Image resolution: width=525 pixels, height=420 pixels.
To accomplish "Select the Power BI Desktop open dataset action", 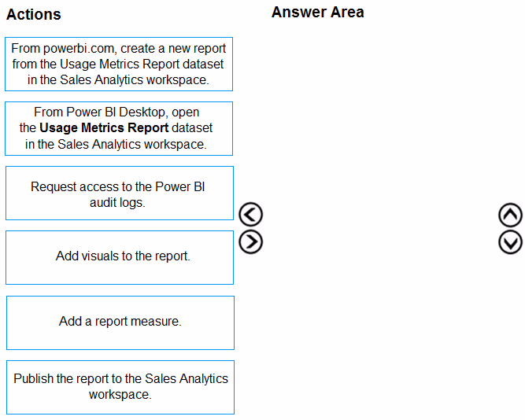I will tap(119, 128).
